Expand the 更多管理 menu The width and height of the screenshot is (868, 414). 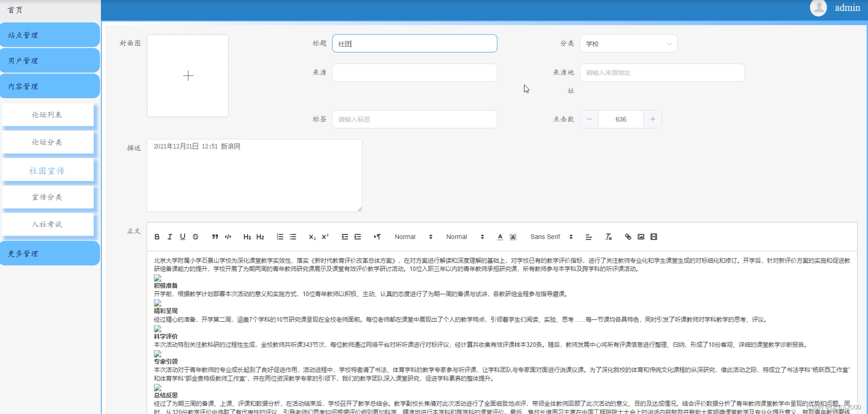pyautogui.click(x=50, y=253)
